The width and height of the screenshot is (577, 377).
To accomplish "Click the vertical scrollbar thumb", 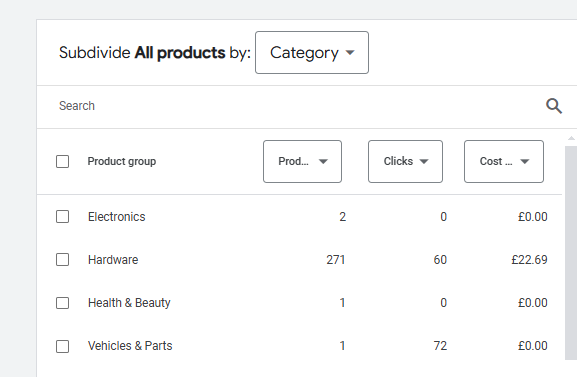I will [571, 253].
